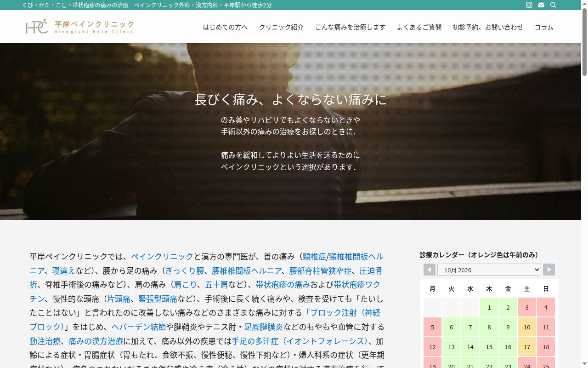Select calendar date 10
588x368 pixels.
click(527, 327)
